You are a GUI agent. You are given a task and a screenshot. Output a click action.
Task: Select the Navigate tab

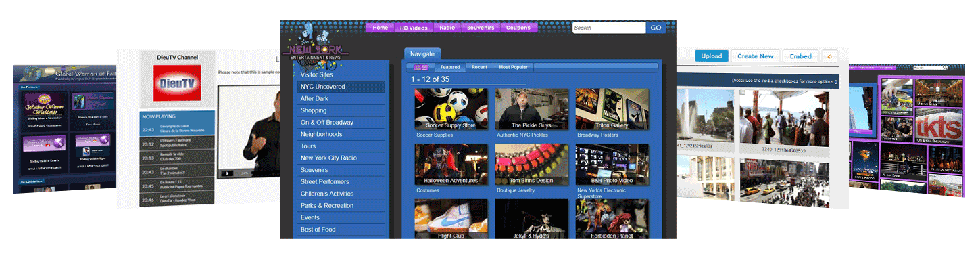coord(422,53)
